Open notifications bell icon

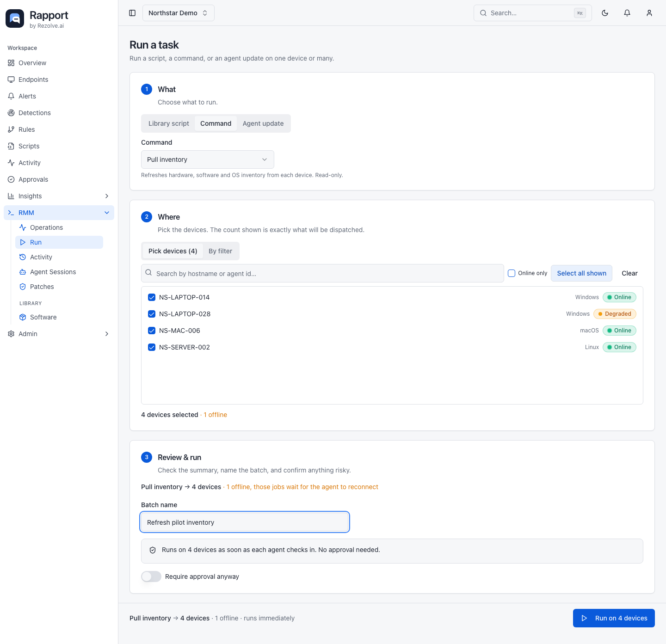(627, 13)
